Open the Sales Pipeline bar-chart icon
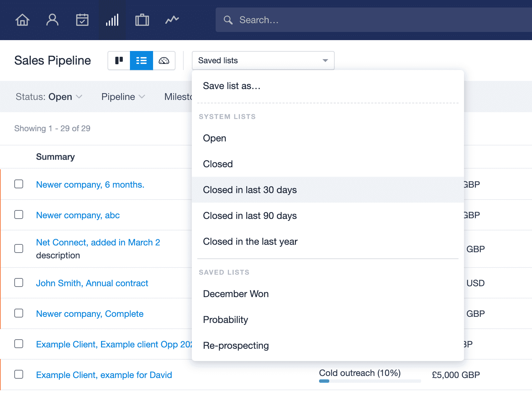532x395 pixels. (112, 20)
